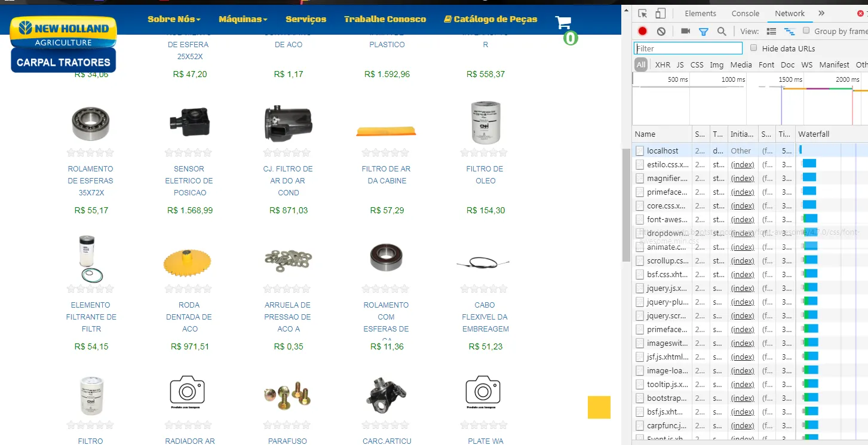Select the Network tab
Viewport: 868px width, 445px height.
point(790,13)
